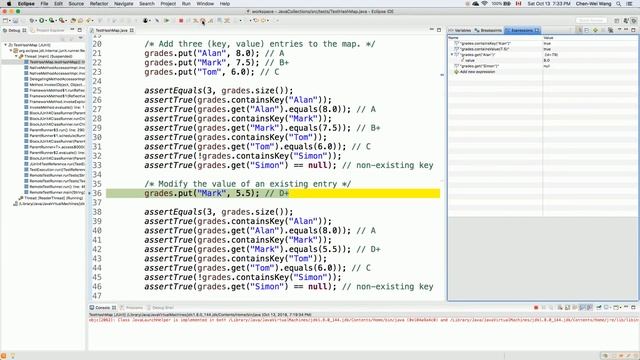Viewport: 640px width, 360px height.
Task: Click Add new expression plus icon in Expressions toolbar
Action: pos(596,30)
